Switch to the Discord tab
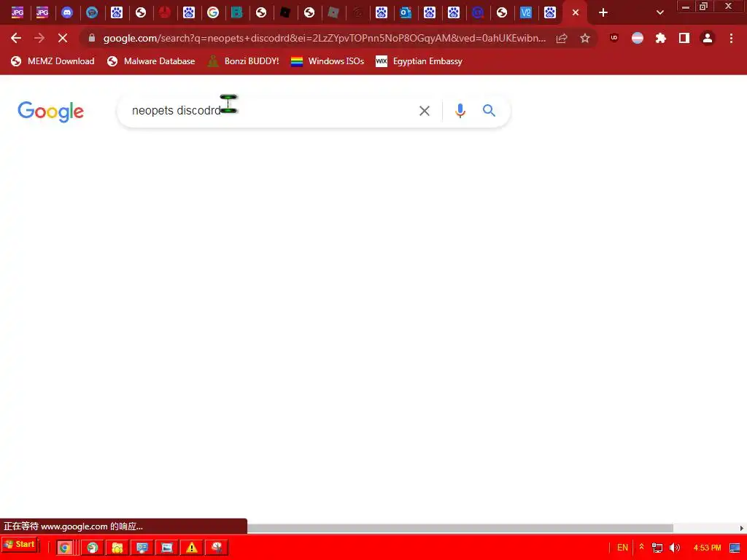The height and width of the screenshot is (560, 747). tap(67, 13)
